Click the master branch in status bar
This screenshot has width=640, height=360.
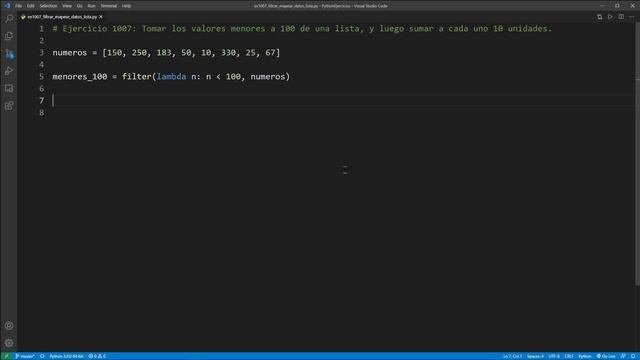point(25,356)
